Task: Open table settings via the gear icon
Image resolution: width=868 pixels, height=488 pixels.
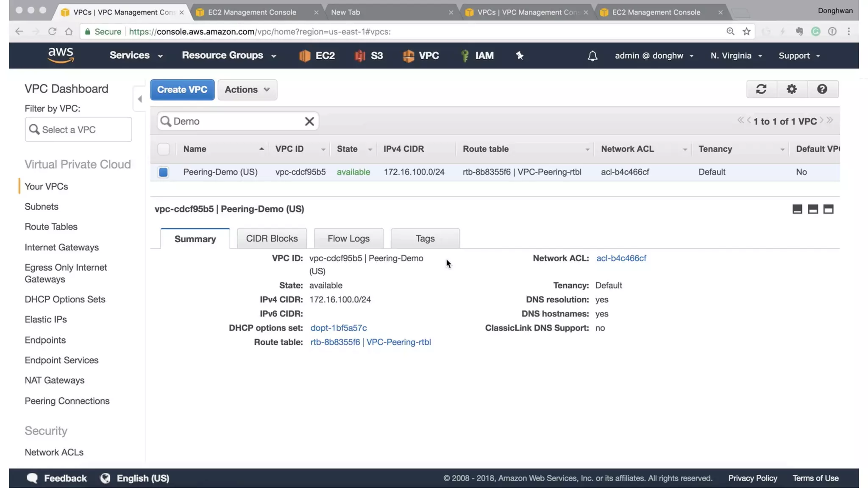Action: point(791,89)
